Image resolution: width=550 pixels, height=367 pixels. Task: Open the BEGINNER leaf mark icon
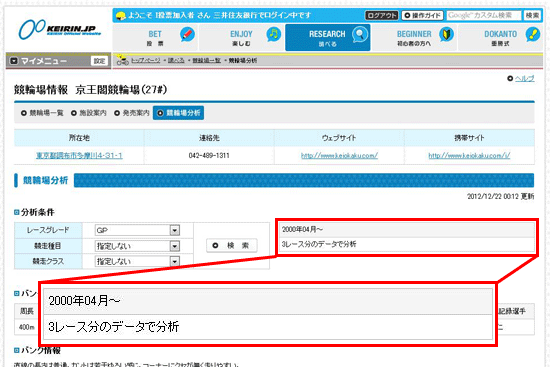(447, 34)
